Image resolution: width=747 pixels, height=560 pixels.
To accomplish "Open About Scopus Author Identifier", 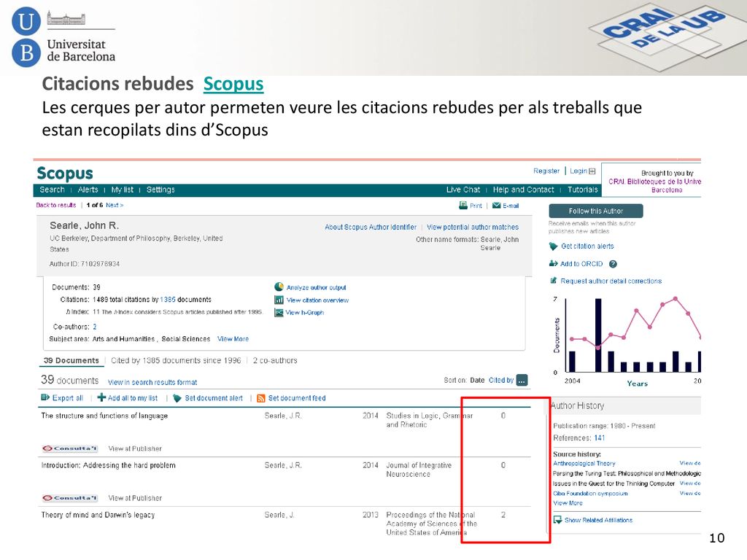I will coord(370,227).
